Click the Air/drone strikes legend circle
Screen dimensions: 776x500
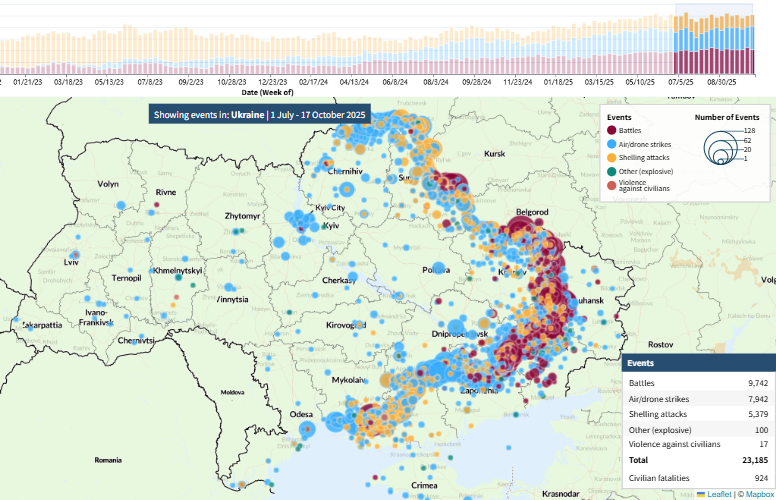click(x=611, y=144)
